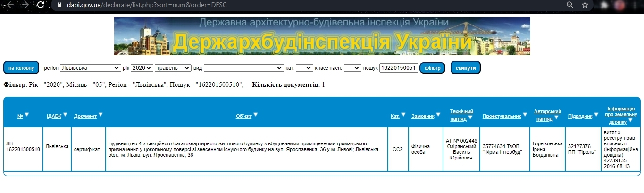
Task: Open the вид document type dropdown
Action: (x=243, y=68)
